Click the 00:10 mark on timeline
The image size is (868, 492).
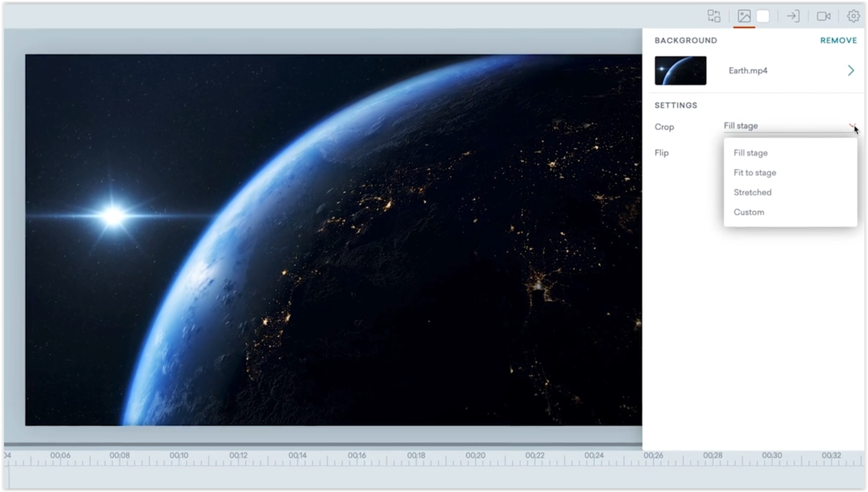(x=179, y=456)
